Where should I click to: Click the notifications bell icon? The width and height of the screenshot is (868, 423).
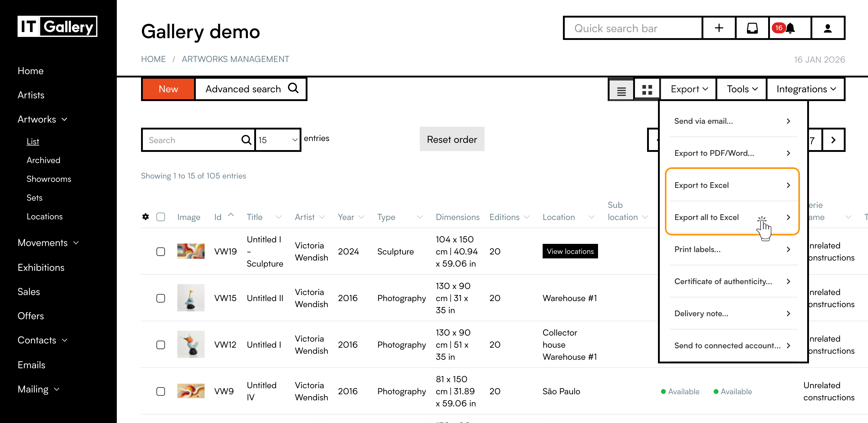(x=790, y=28)
